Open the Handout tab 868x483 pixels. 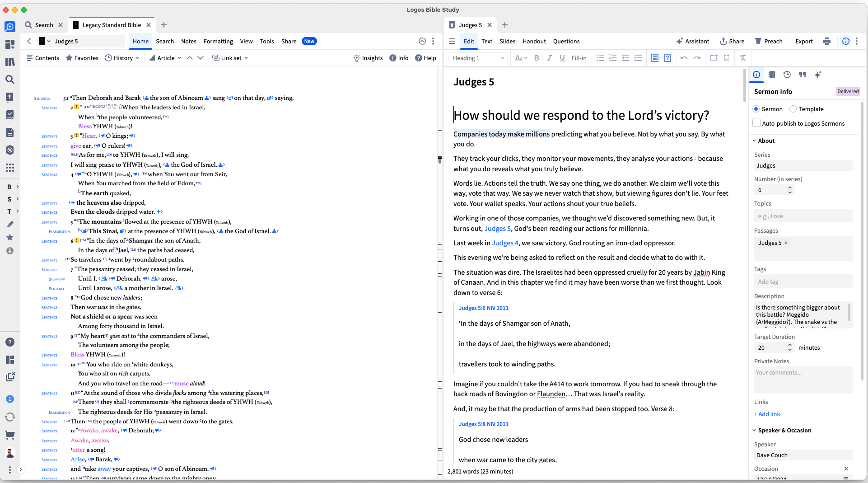(534, 41)
